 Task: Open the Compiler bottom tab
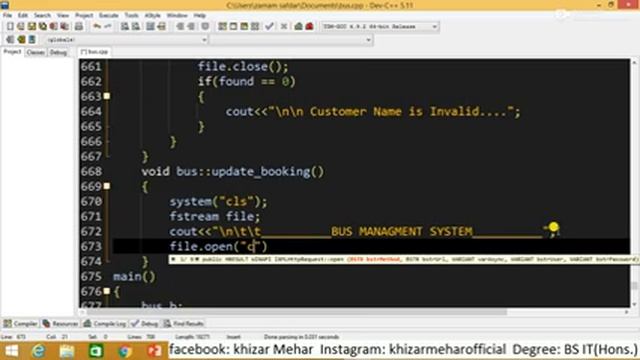click(20, 323)
